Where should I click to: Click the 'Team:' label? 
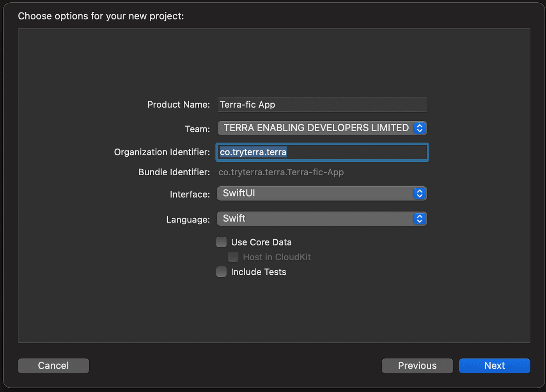coord(197,129)
